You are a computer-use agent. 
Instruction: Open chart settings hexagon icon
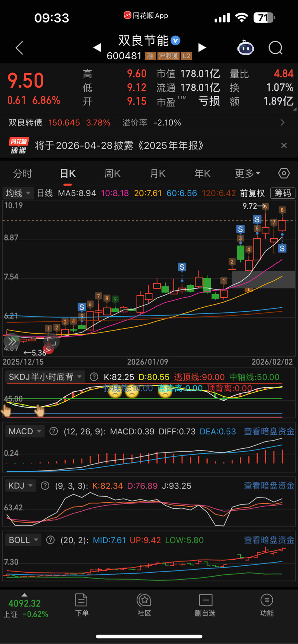point(284,173)
